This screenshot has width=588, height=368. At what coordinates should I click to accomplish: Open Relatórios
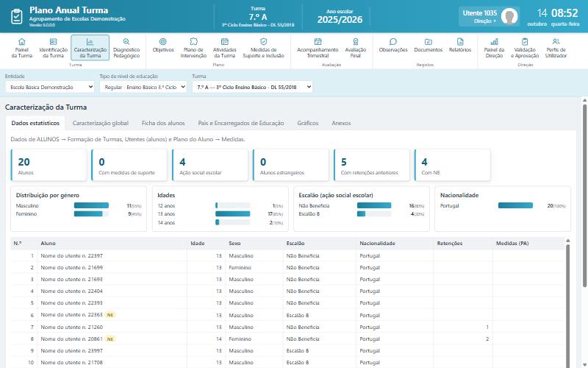coord(460,45)
